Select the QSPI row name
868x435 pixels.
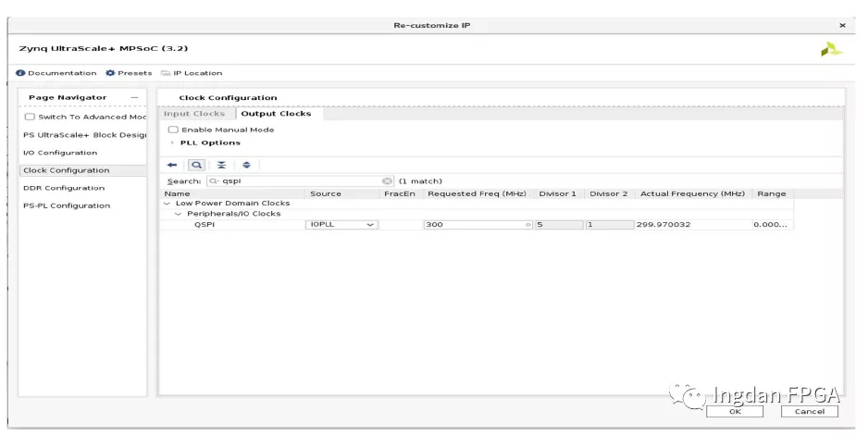pos(205,225)
